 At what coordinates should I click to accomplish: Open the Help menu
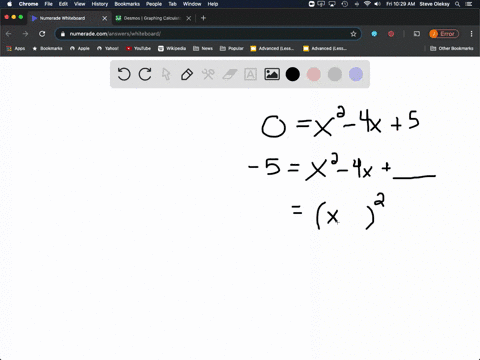tap(213, 4)
